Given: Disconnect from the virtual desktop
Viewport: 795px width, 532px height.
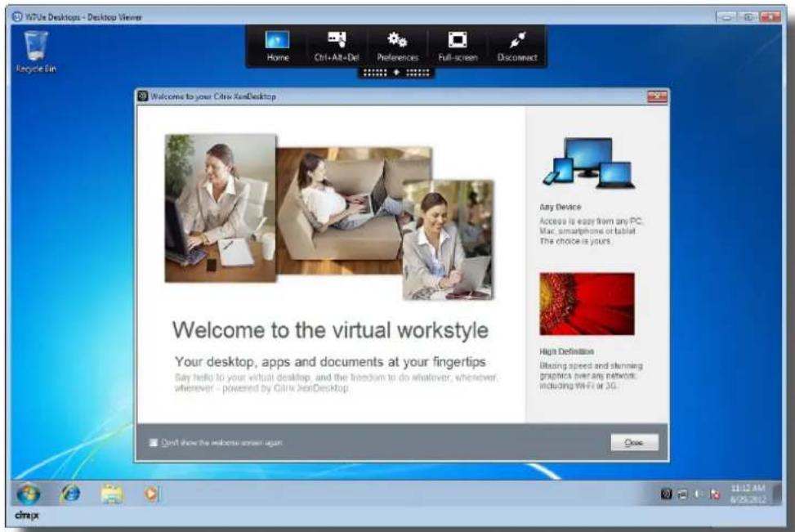Looking at the screenshot, I should tap(516, 46).
